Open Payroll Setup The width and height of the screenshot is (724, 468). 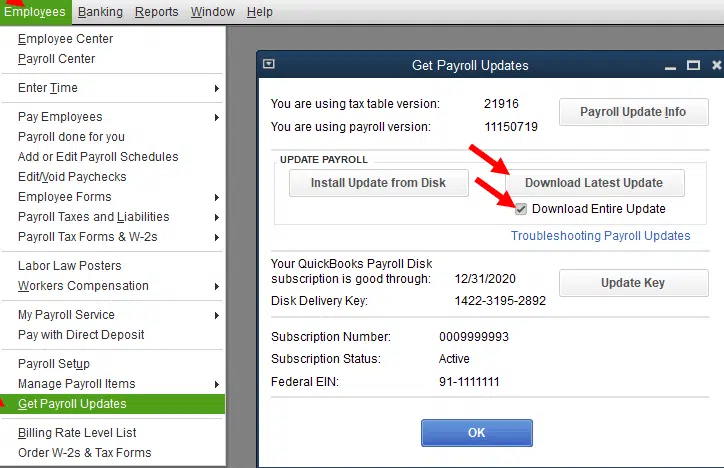[x=113, y=364]
